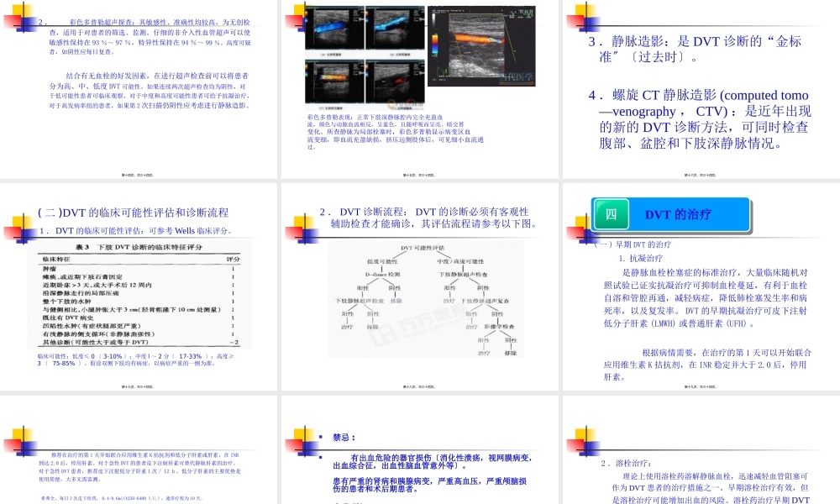The image size is (840, 504).
Task: Click the color scale bar inside the large ultrasound image
Action: [x=433, y=42]
